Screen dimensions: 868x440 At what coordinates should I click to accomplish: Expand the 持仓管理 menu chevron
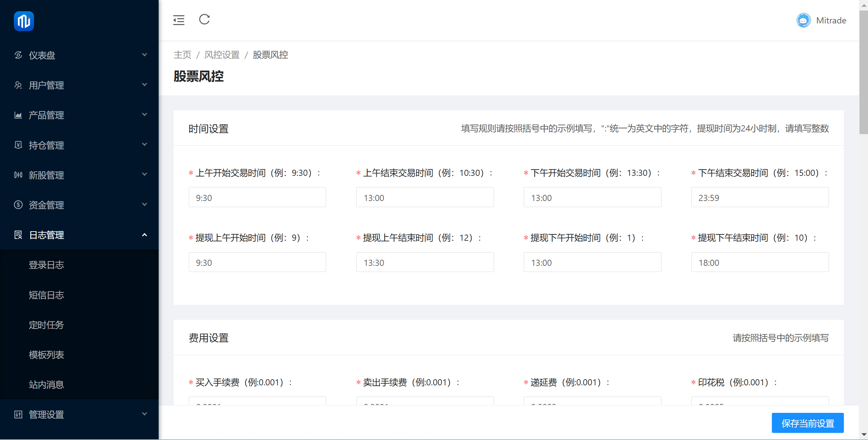coord(144,145)
